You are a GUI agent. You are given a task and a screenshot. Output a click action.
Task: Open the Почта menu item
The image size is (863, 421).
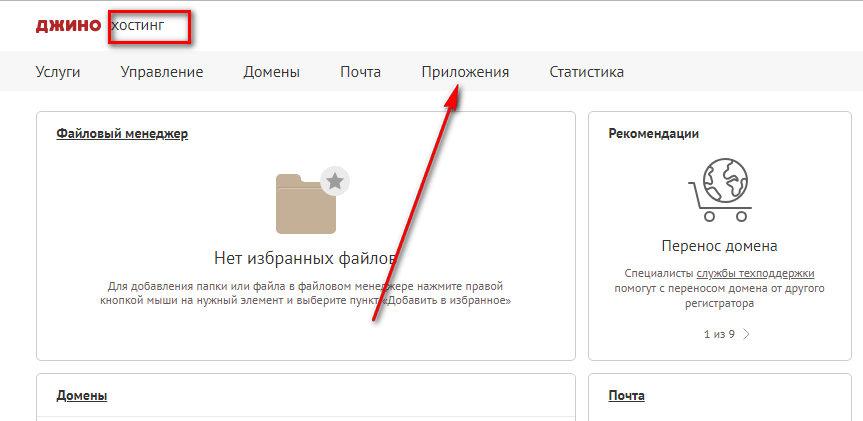coord(361,72)
